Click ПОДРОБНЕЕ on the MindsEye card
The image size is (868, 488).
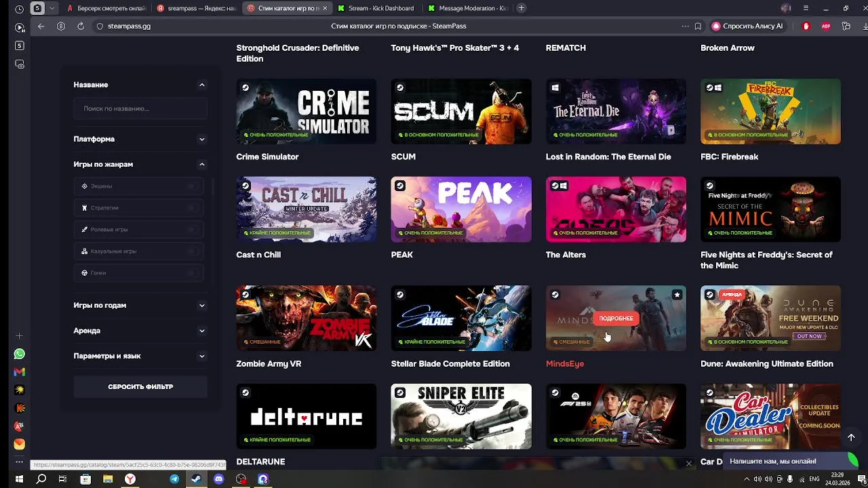point(616,319)
